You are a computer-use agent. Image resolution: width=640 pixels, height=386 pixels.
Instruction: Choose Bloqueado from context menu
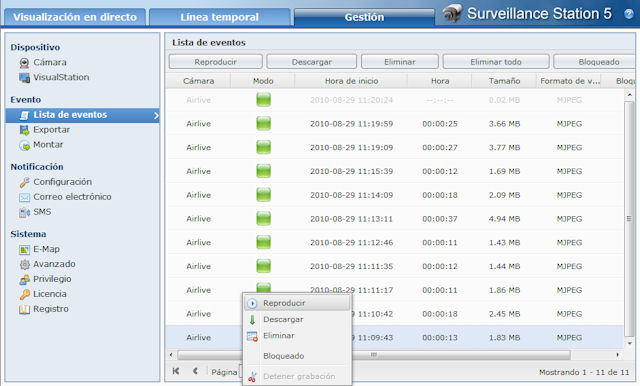298,356
